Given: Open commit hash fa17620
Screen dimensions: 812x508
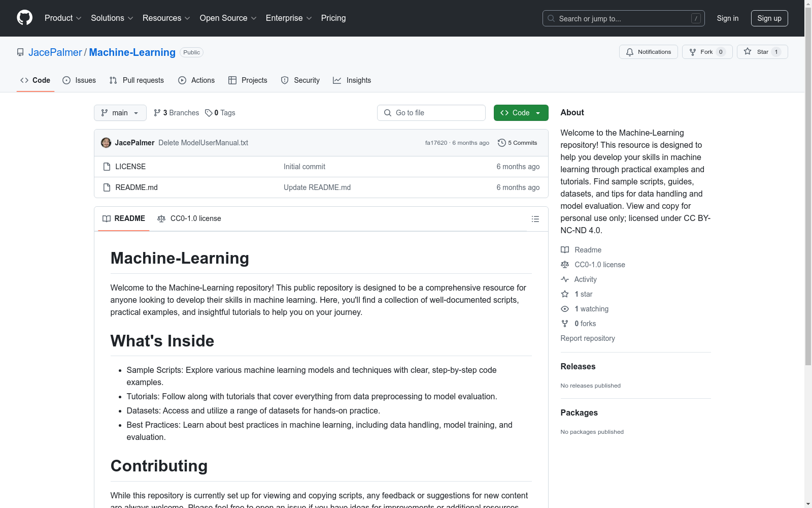Looking at the screenshot, I should 436,143.
